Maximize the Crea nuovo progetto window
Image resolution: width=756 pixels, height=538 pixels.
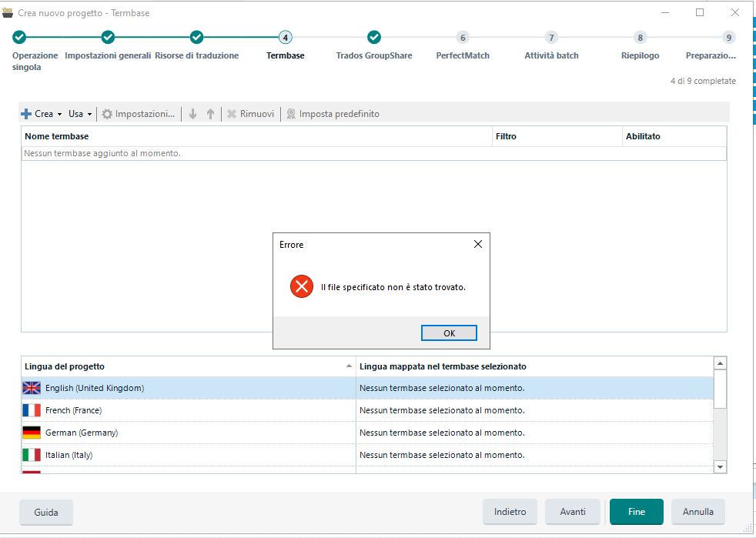click(x=700, y=12)
